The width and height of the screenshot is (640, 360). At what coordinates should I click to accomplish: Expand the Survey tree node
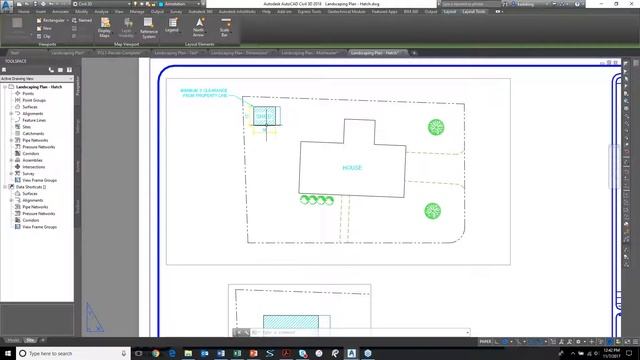pyautogui.click(x=11, y=173)
